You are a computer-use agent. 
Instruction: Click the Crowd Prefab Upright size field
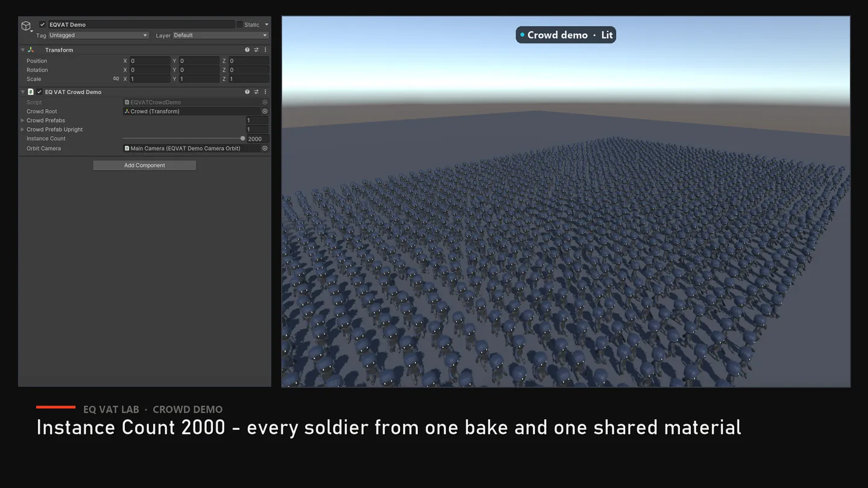coord(257,130)
